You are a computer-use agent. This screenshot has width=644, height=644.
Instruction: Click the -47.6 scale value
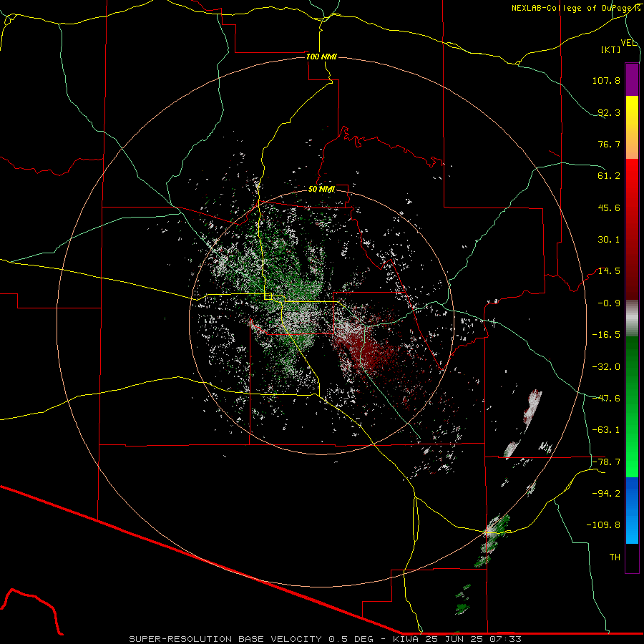pos(606,399)
